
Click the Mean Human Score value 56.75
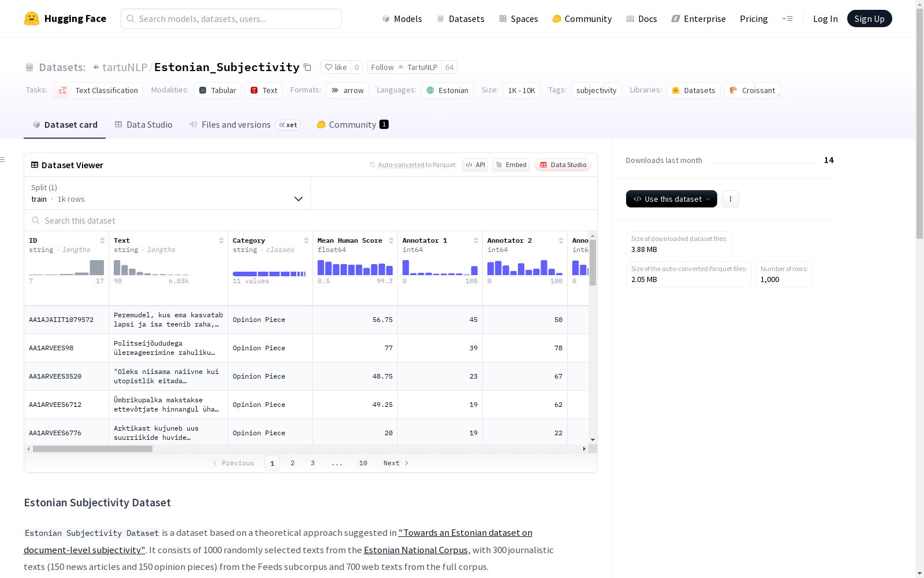pyautogui.click(x=382, y=320)
